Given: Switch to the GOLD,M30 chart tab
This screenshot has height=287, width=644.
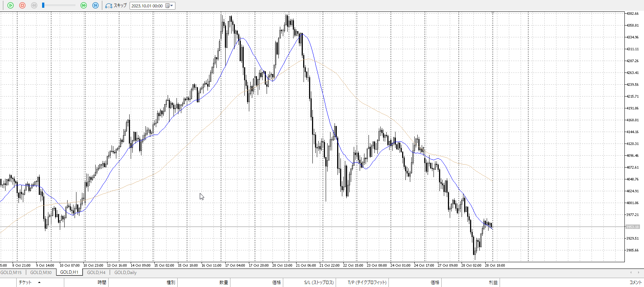Looking at the screenshot, I should coord(41,273).
